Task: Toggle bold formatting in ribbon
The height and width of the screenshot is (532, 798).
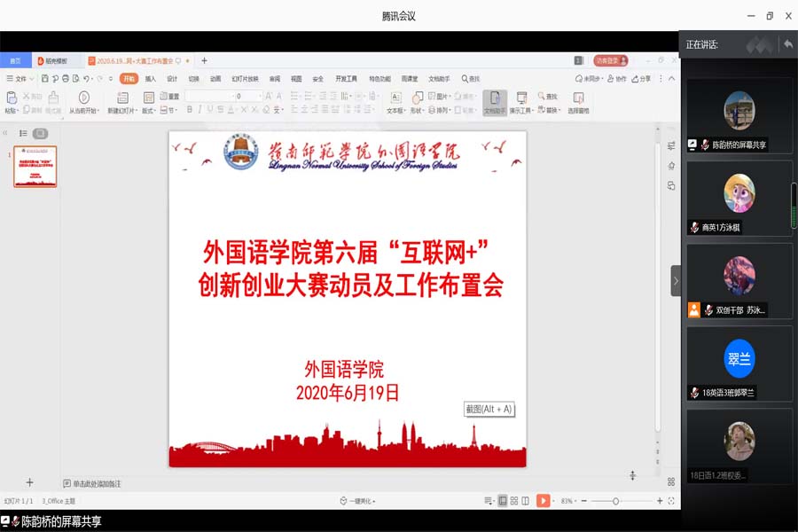Action: coord(188,110)
